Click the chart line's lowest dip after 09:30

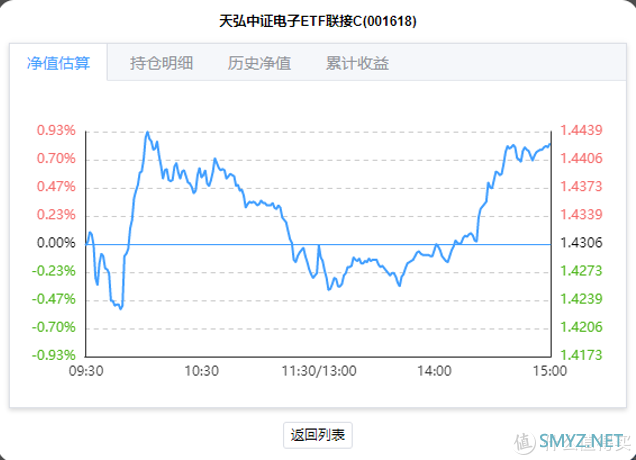point(121,309)
